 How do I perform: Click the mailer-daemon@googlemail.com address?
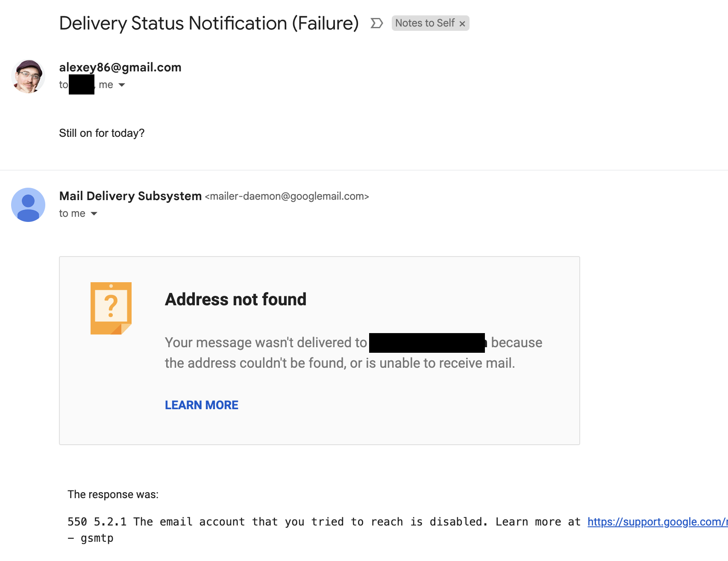coord(287,196)
